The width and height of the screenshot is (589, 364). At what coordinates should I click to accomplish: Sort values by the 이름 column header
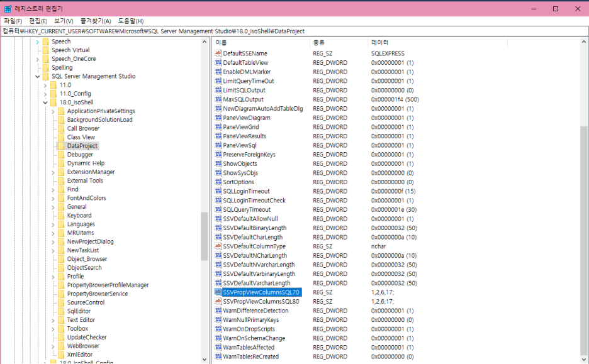point(261,43)
